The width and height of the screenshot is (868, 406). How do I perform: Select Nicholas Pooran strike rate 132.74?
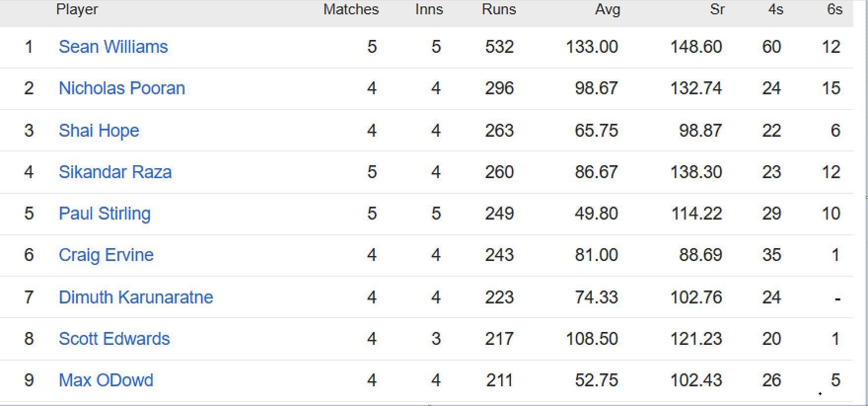click(696, 88)
